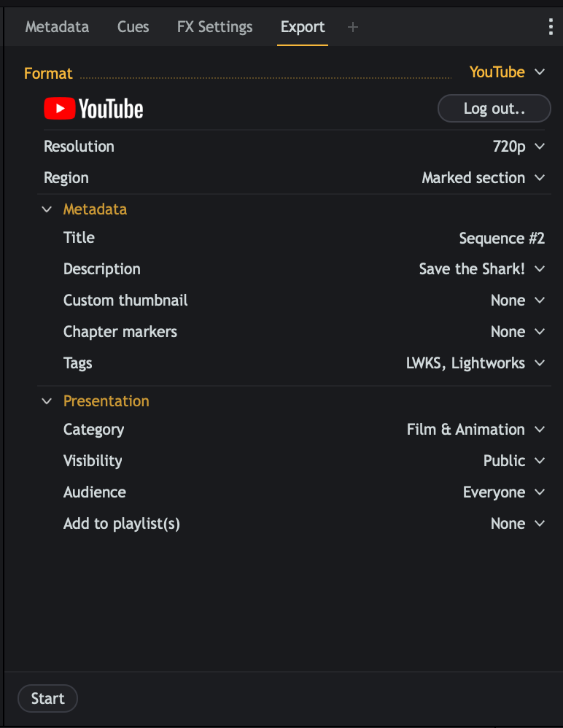Edit the Title field Sequence #2

[x=502, y=239]
